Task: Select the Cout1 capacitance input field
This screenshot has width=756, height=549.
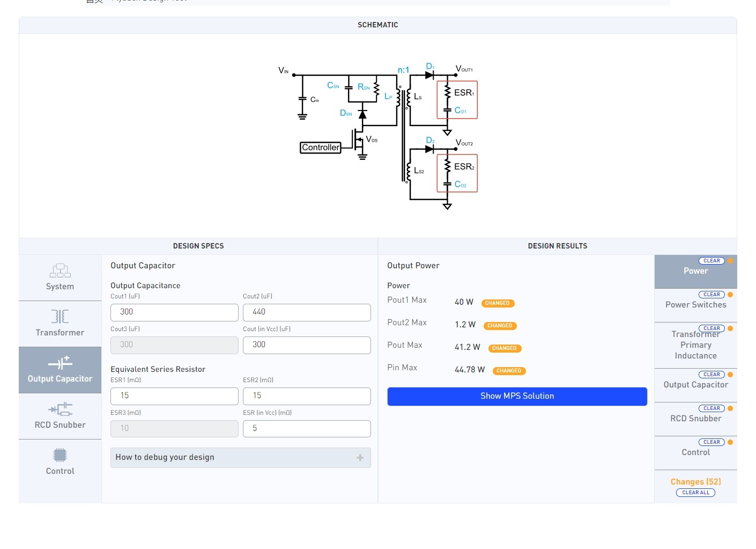Action: coord(174,312)
